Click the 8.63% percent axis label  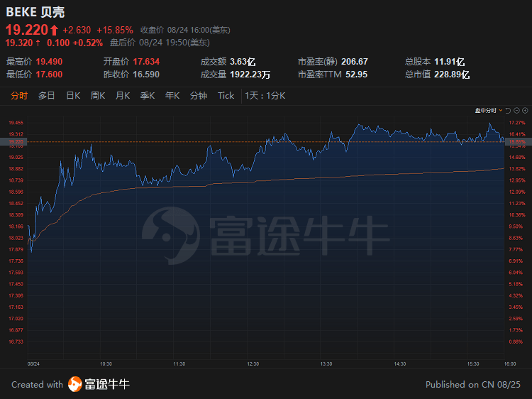516,238
